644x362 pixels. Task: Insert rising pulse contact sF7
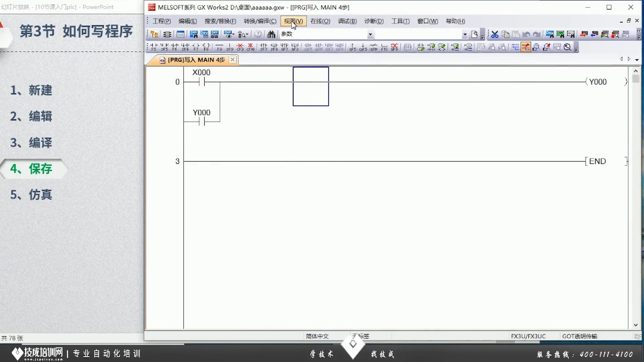click(x=263, y=47)
